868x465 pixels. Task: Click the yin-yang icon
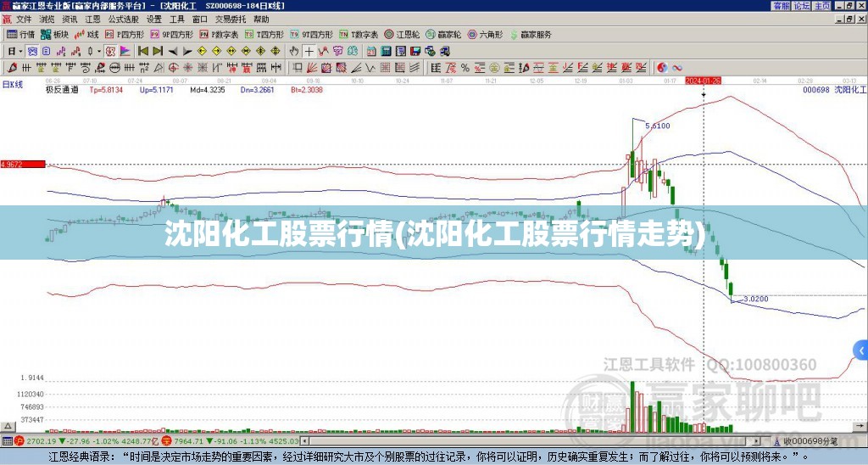pyautogui.click(x=662, y=68)
